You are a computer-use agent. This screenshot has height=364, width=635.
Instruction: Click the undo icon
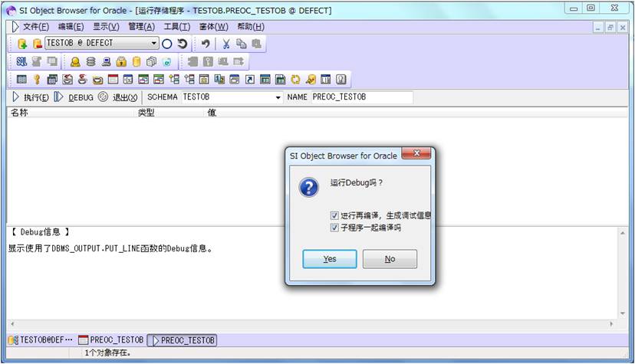click(x=206, y=44)
